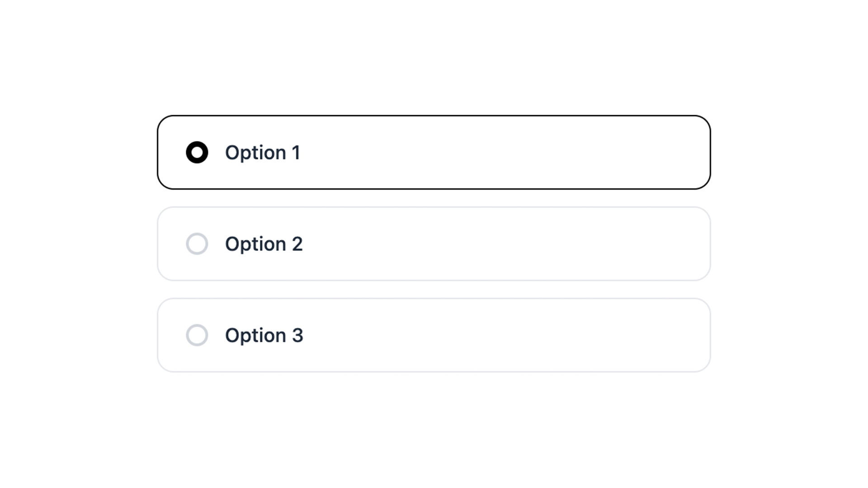Click the "Option 2" label text

264,244
